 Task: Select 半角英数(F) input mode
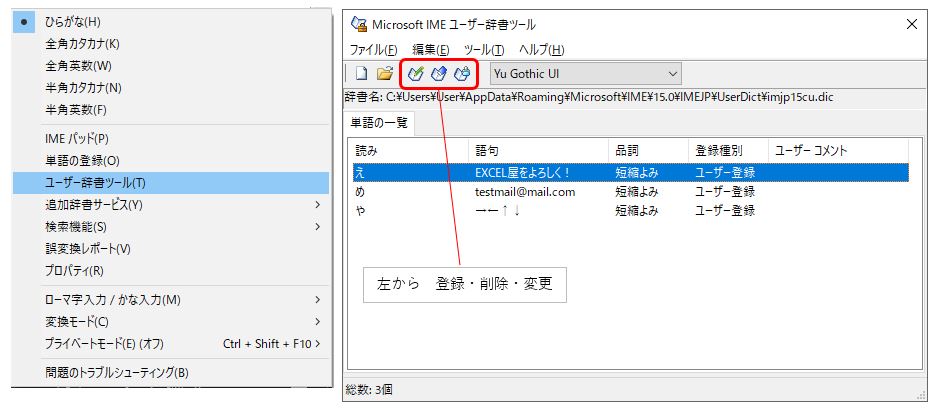click(170, 110)
